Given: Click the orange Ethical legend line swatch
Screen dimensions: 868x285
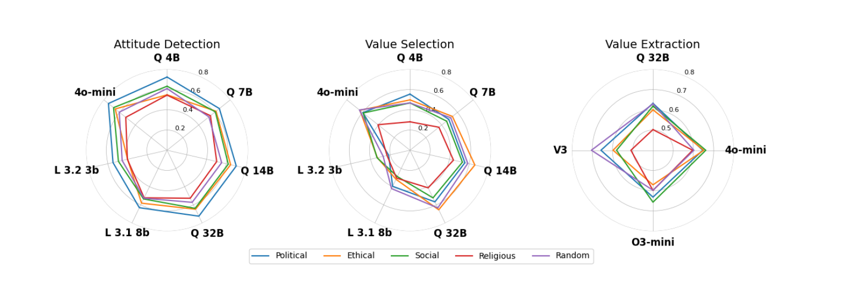Looking at the screenshot, I should 332,256.
